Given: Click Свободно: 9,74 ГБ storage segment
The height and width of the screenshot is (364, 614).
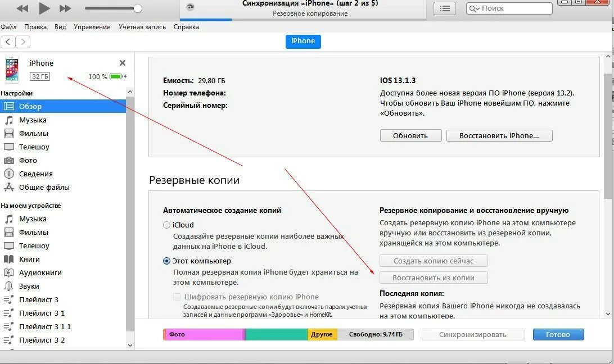Looking at the screenshot, I should 375,334.
